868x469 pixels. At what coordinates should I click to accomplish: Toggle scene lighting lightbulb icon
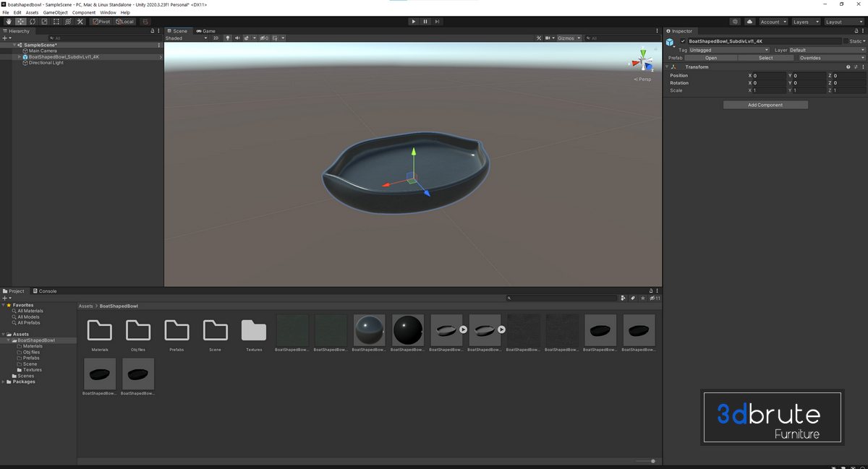(x=228, y=38)
